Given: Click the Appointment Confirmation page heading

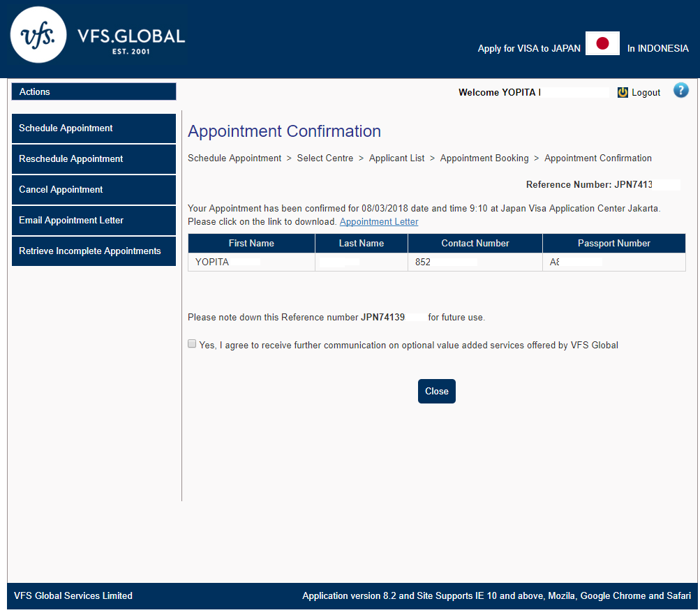Looking at the screenshot, I should coord(284,131).
